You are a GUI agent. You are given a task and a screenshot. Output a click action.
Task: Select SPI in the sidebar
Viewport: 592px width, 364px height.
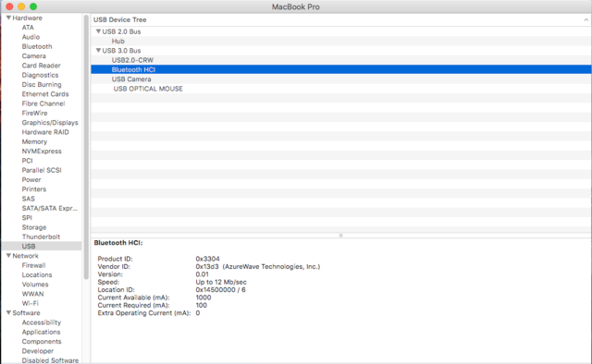click(x=27, y=218)
